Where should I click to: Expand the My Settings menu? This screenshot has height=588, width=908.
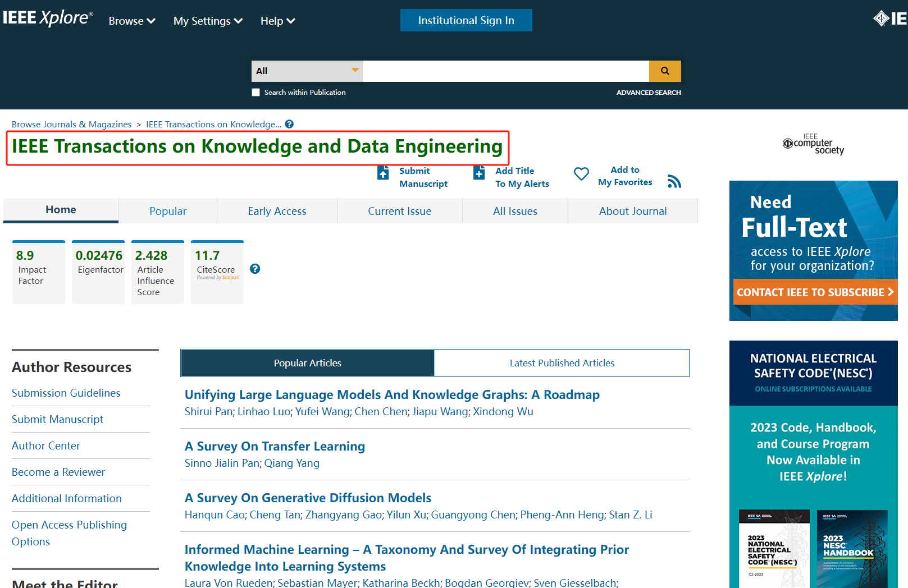208,21
